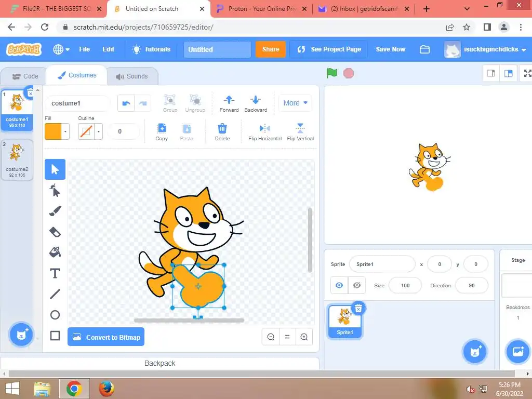
Task: Send shape Backward
Action: click(x=256, y=103)
